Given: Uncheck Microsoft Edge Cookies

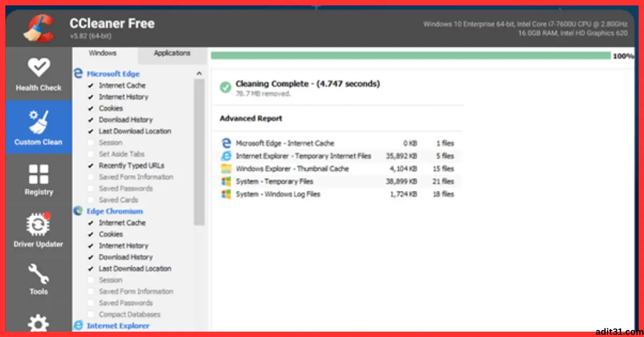Looking at the screenshot, I should coord(90,108).
